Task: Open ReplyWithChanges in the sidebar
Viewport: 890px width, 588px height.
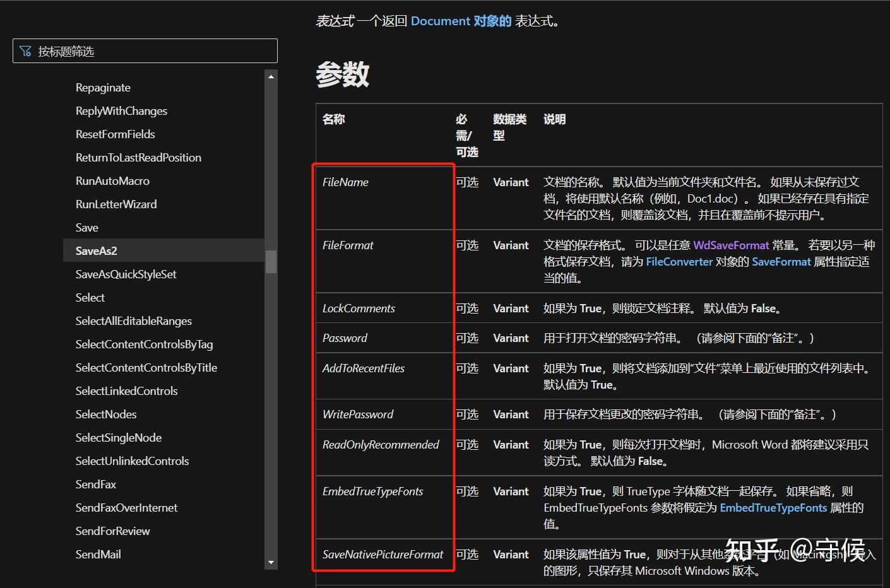Action: 121,111
